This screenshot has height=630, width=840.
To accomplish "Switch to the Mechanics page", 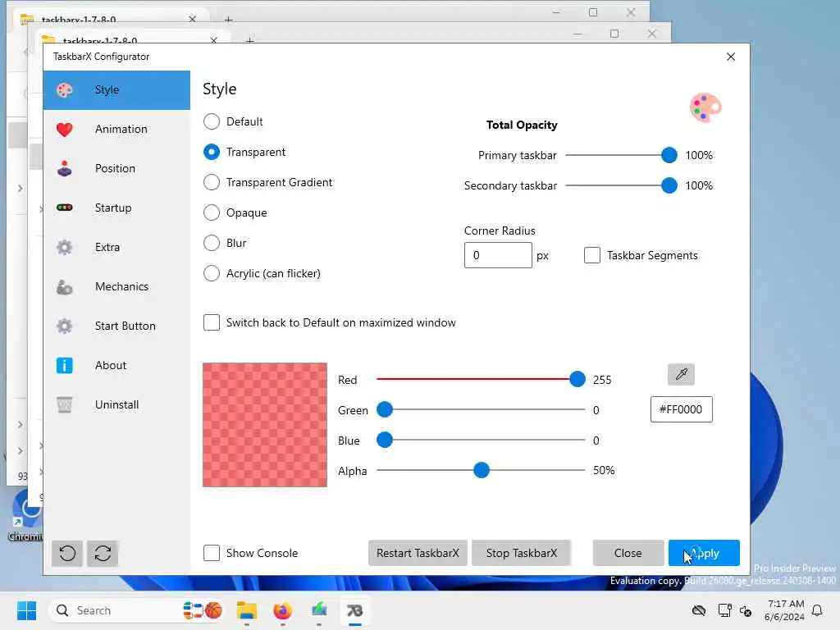I will coord(116,286).
